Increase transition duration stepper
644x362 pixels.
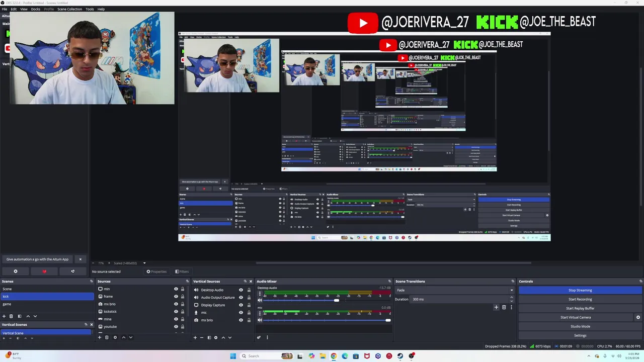[512, 298]
